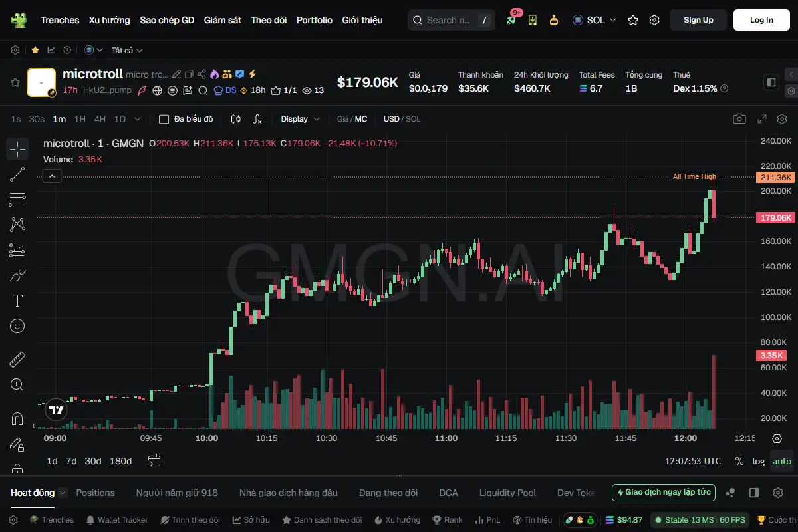
Task: Open chain selector dropdown in watchlist bar
Action: (x=94, y=50)
